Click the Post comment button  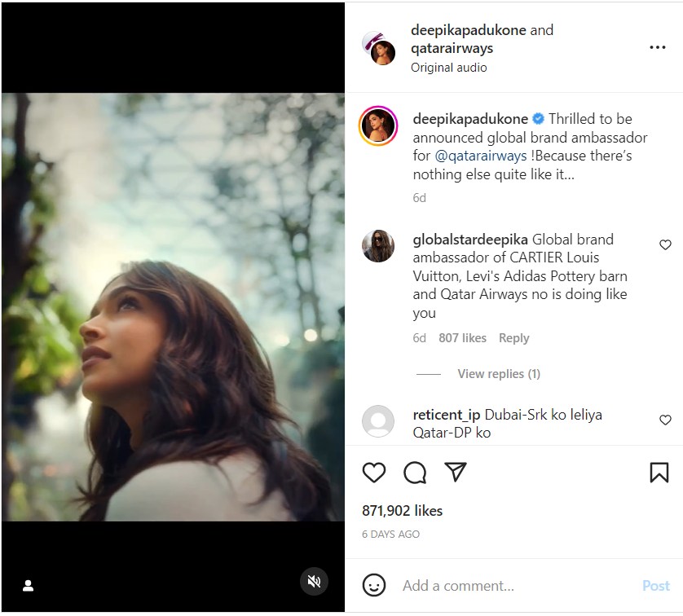click(655, 585)
